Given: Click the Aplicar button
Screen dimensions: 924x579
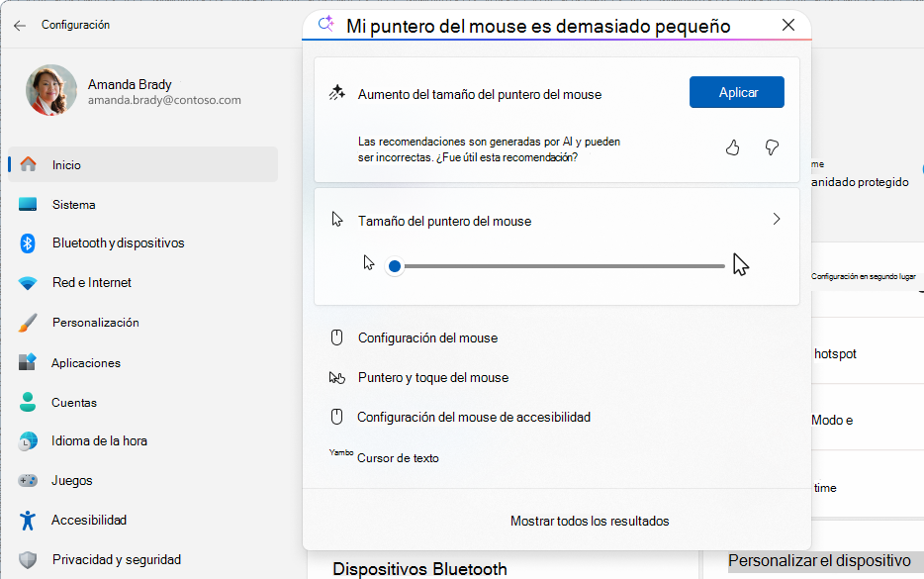Looking at the screenshot, I should tap(736, 91).
